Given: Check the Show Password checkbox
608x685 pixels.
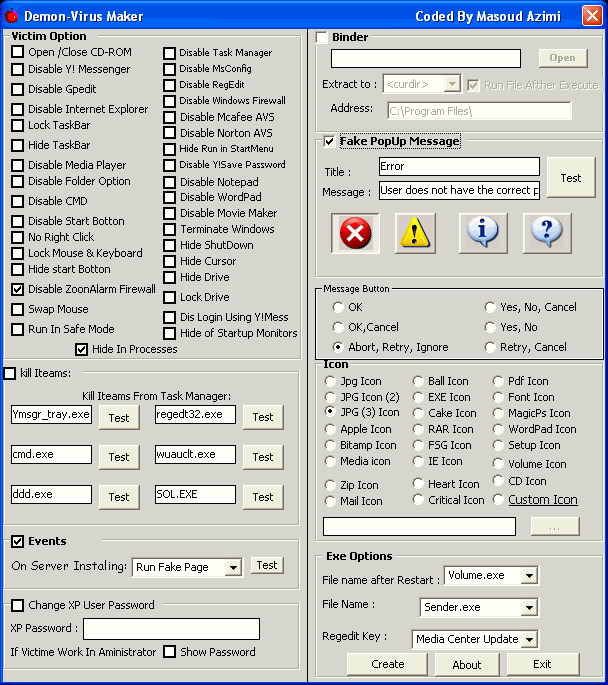Looking at the screenshot, I should pos(169,652).
